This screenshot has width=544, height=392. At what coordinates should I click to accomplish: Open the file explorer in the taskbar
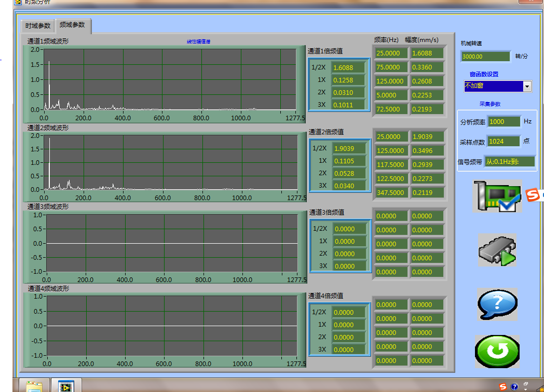(34, 386)
